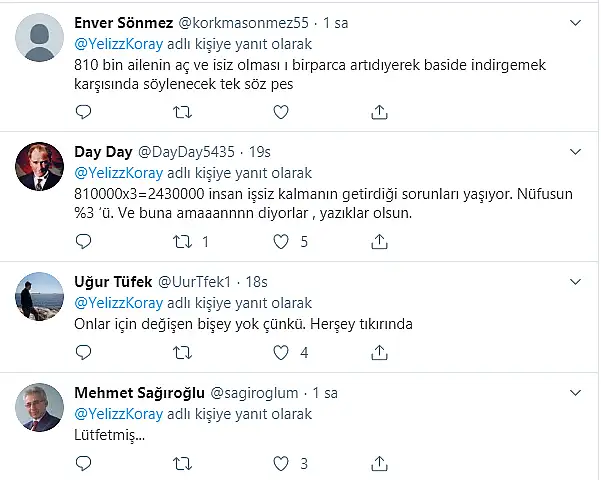Open Mehmet Sağıroğlu's profile name link
The image size is (601, 480).
click(139, 392)
